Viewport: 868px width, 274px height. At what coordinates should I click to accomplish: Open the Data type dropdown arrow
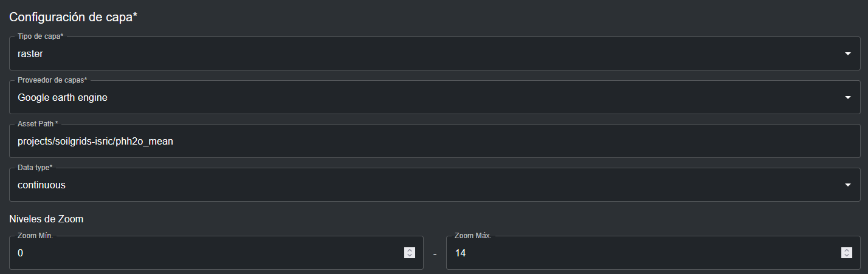pyautogui.click(x=847, y=185)
